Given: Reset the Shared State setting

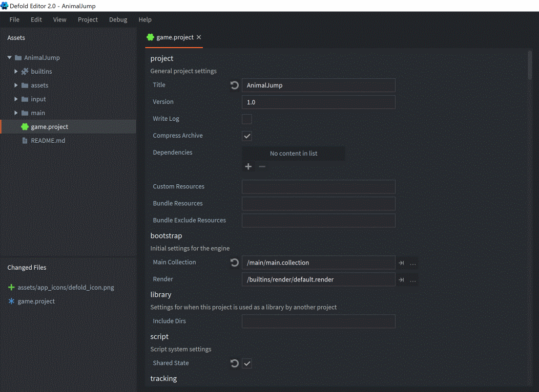Looking at the screenshot, I should pos(234,363).
